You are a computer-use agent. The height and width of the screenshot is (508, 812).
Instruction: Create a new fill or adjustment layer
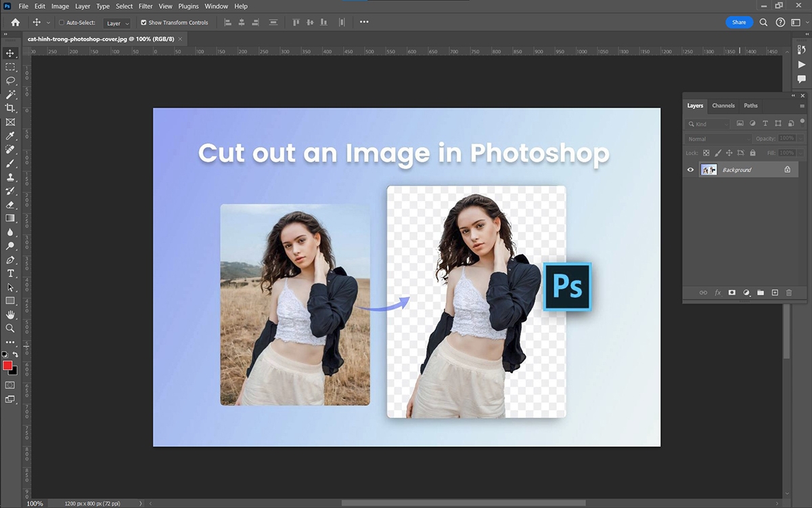pos(746,293)
